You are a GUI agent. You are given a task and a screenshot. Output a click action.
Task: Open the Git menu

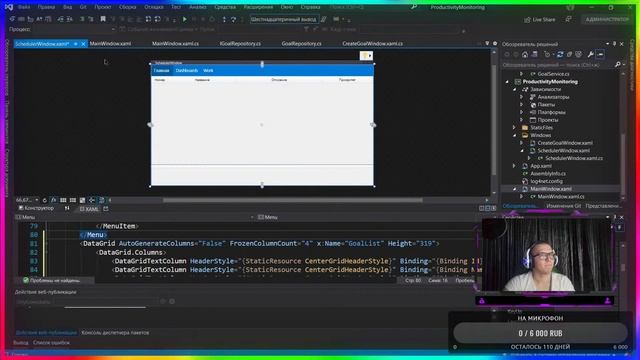point(83,7)
